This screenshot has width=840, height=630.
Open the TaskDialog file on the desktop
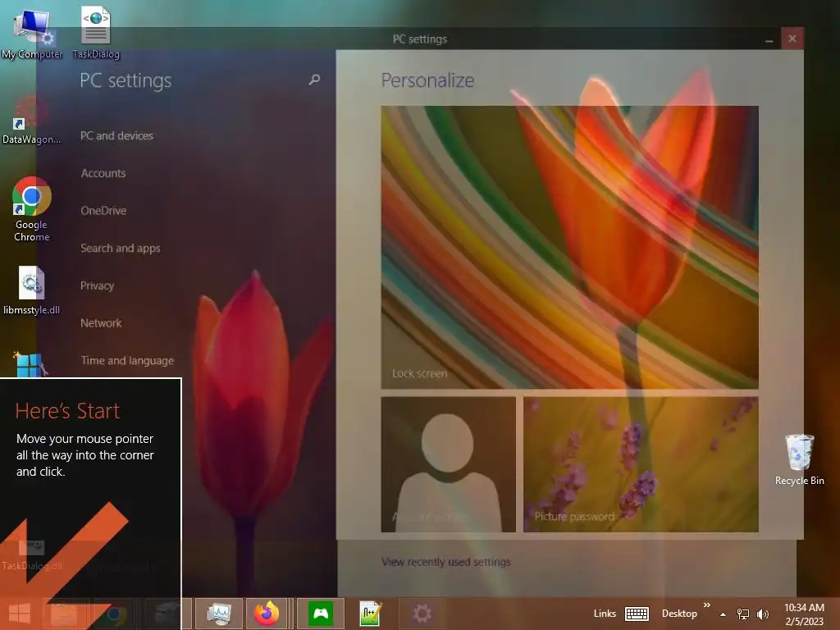[x=96, y=32]
